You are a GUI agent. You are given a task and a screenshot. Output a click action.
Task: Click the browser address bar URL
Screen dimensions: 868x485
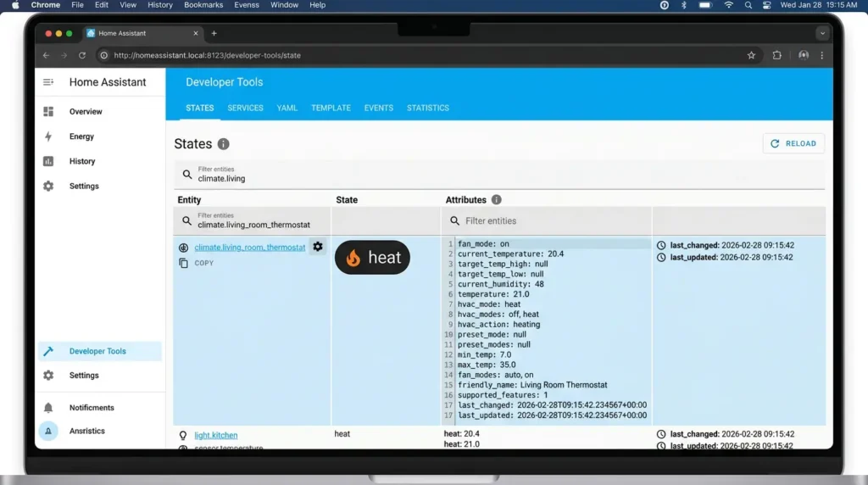tap(207, 55)
